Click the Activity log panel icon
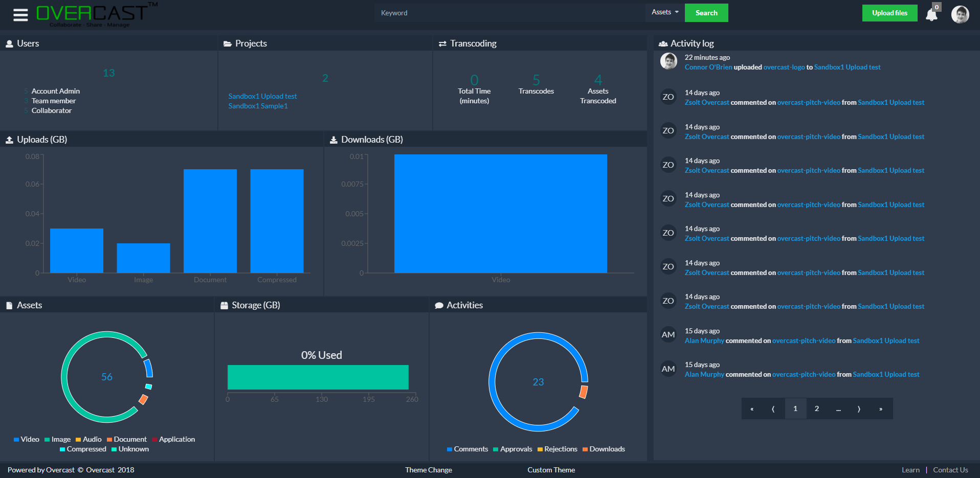 663,43
